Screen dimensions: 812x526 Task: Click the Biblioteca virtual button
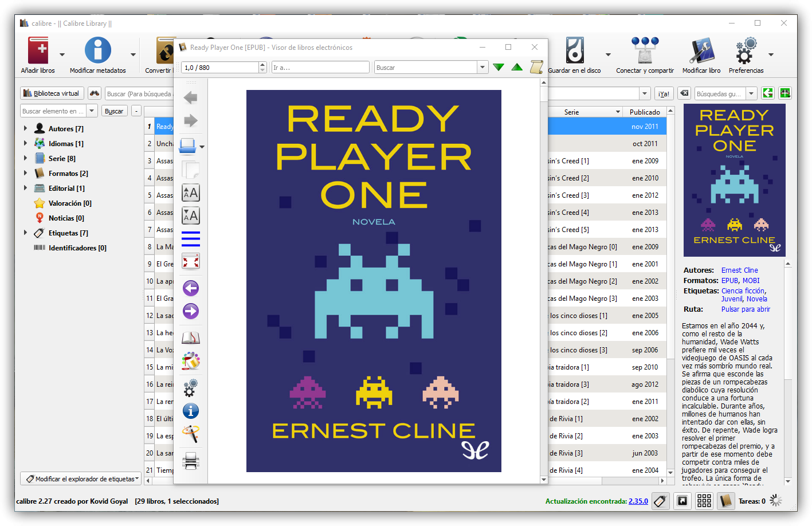[52, 93]
